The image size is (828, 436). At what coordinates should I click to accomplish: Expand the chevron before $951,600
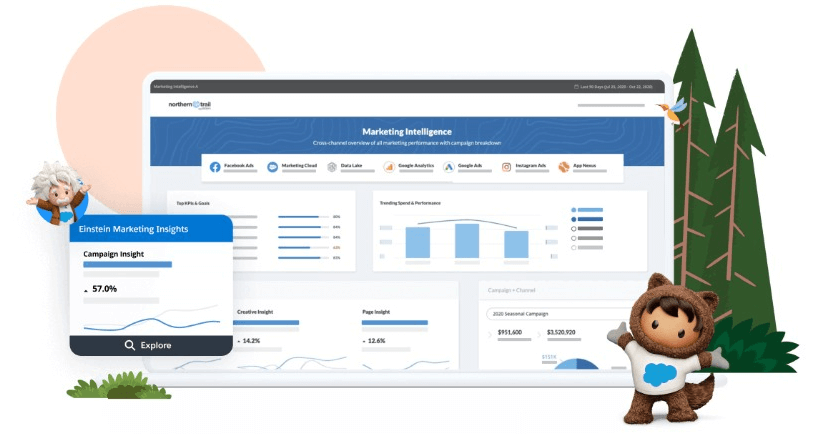click(x=490, y=334)
